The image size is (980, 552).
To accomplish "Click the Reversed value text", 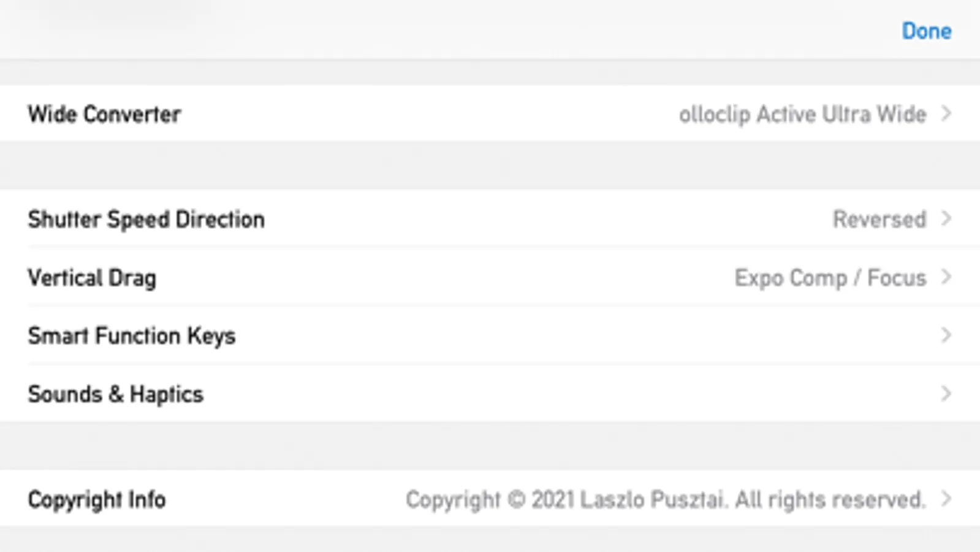I will (879, 220).
